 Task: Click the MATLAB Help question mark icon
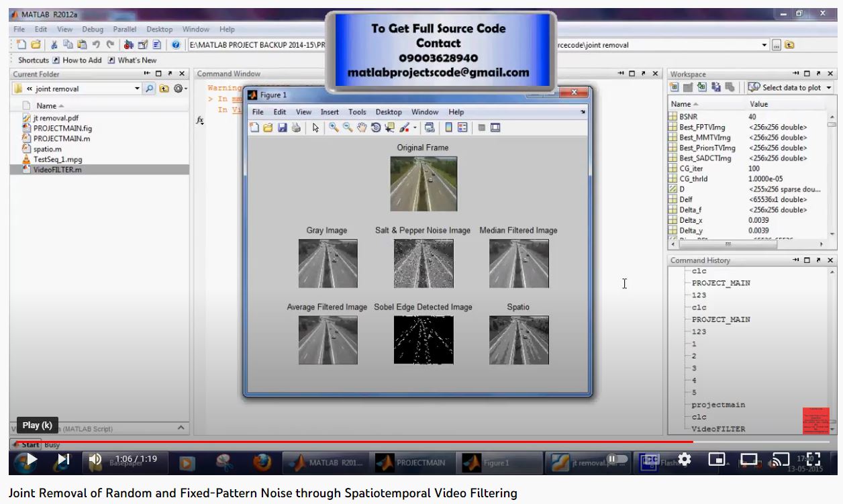(x=176, y=45)
